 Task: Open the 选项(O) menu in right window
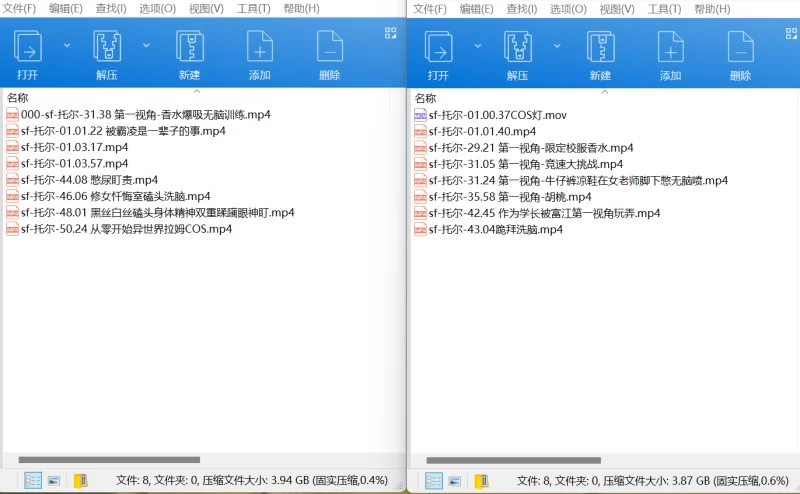point(568,9)
